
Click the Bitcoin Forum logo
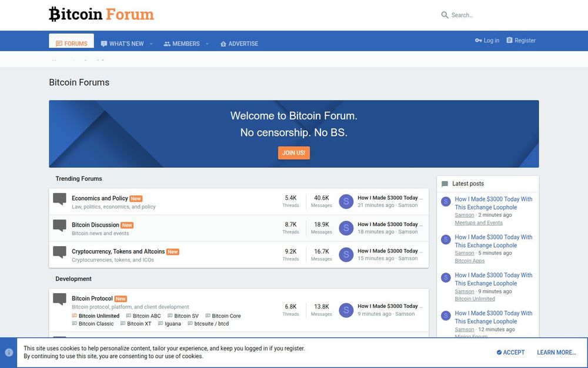[x=101, y=14]
